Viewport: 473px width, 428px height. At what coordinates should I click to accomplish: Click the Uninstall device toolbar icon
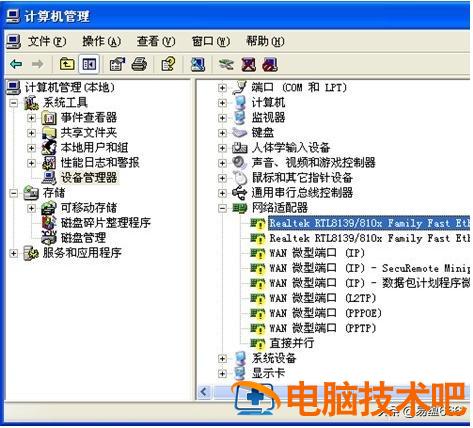pyautogui.click(x=249, y=64)
